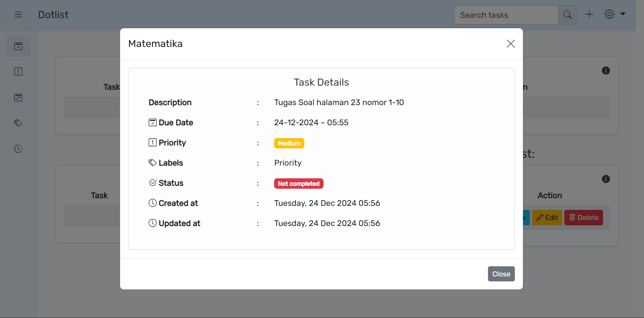Click the yellow Edit button
Image resolution: width=644 pixels, height=318 pixels.
547,218
